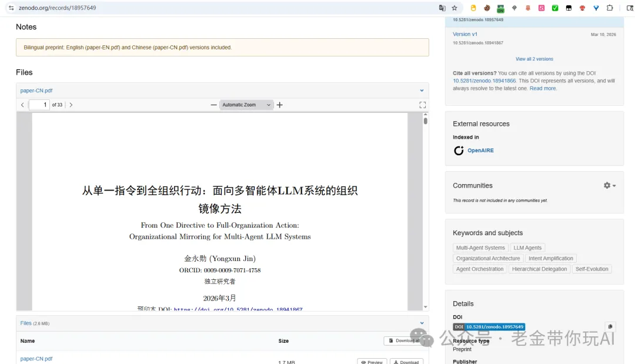Click the gray diamond tag extension icon
The height and width of the screenshot is (364, 635).
point(514,8)
